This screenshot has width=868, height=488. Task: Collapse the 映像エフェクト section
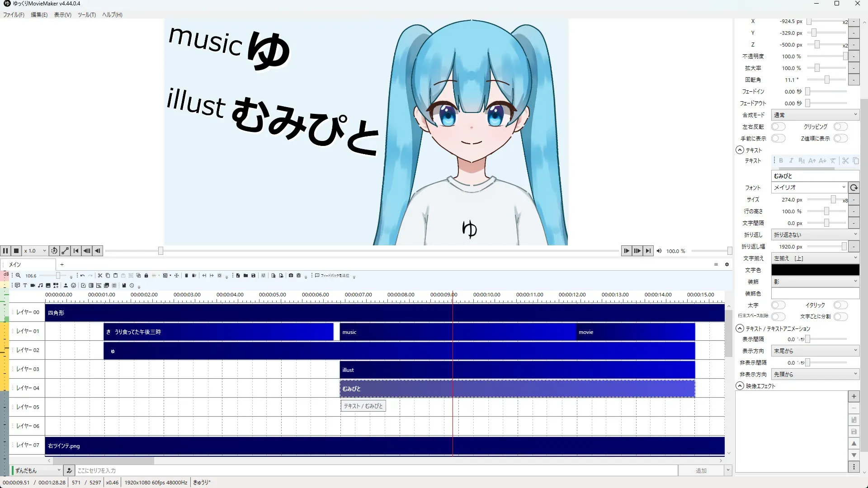tap(740, 386)
